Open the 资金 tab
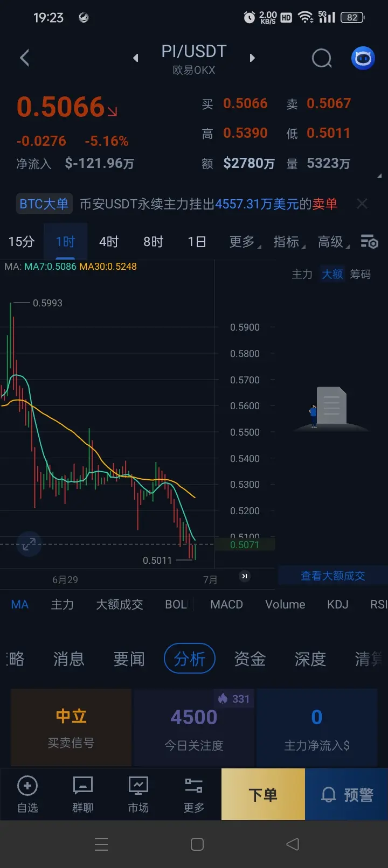 coord(250,659)
